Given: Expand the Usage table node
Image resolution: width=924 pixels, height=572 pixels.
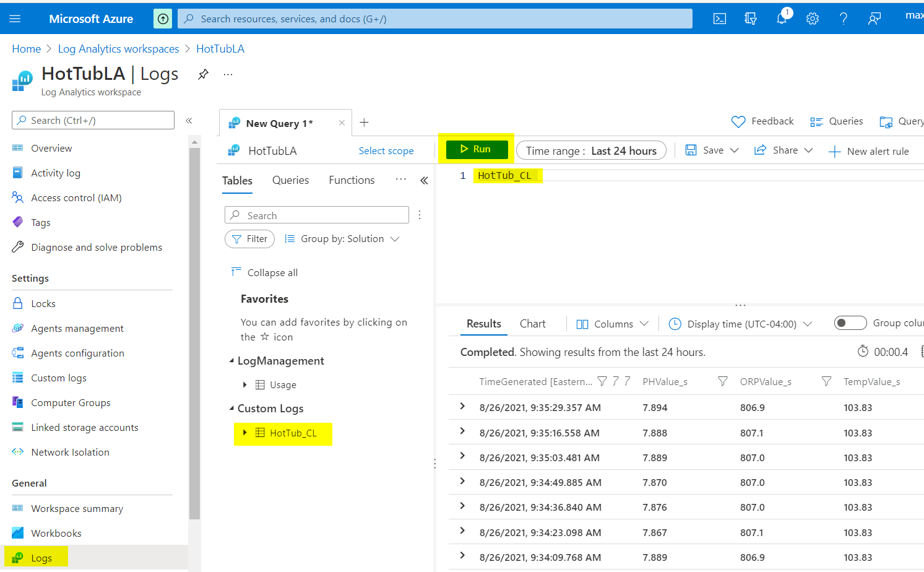Looking at the screenshot, I should [245, 384].
